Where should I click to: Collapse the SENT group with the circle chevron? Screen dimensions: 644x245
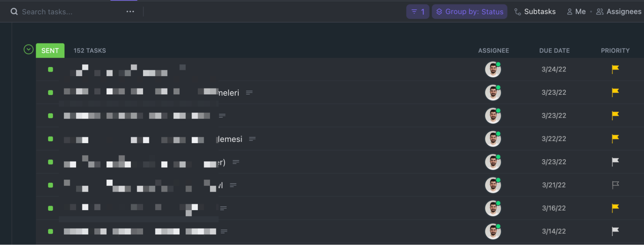[29, 49]
